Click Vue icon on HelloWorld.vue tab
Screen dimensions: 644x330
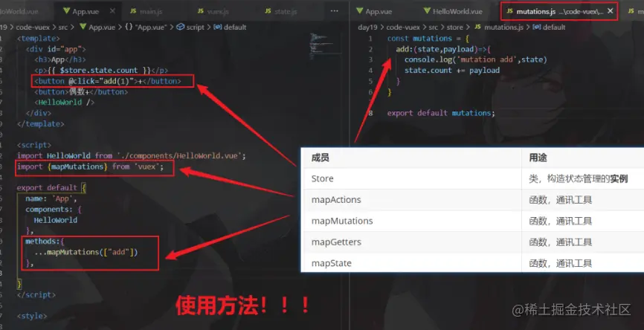tap(427, 10)
